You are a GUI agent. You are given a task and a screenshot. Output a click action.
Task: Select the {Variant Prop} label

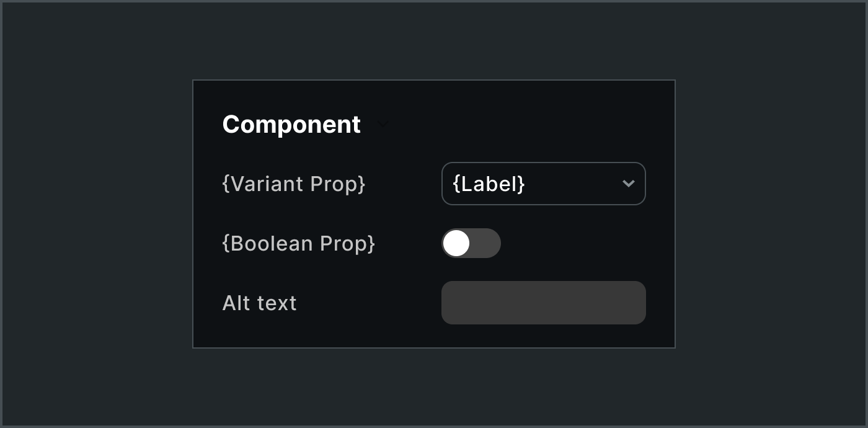click(x=294, y=184)
